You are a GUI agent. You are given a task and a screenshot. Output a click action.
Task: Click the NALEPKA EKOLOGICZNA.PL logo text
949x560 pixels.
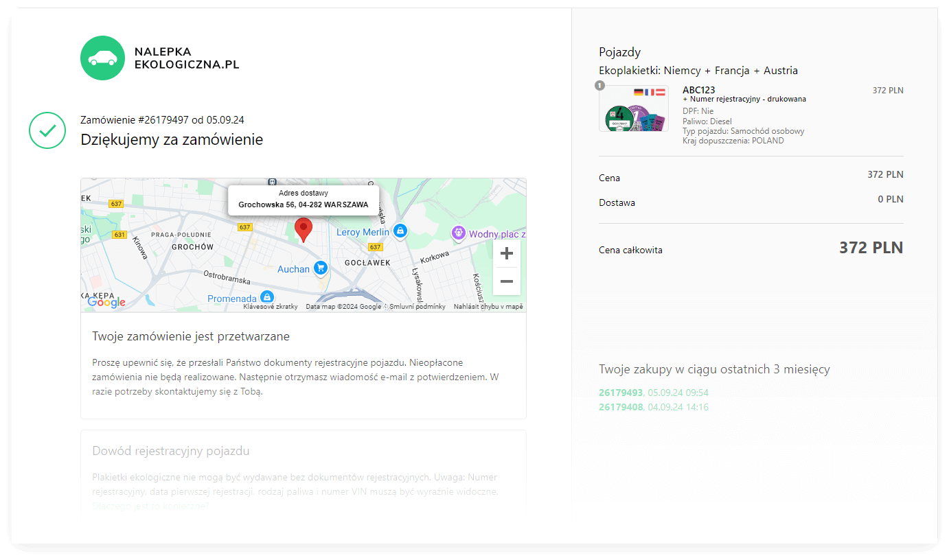[x=187, y=58]
